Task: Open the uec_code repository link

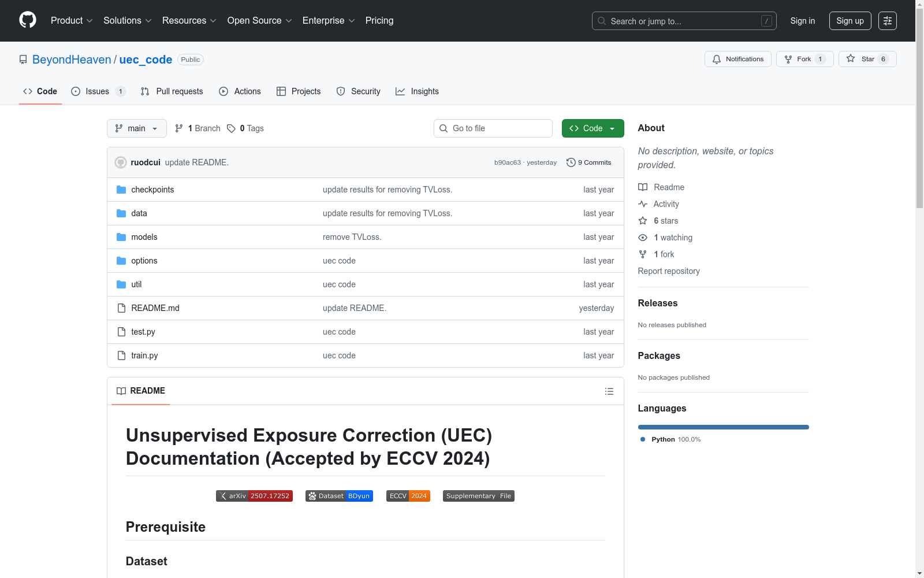Action: pos(146,60)
